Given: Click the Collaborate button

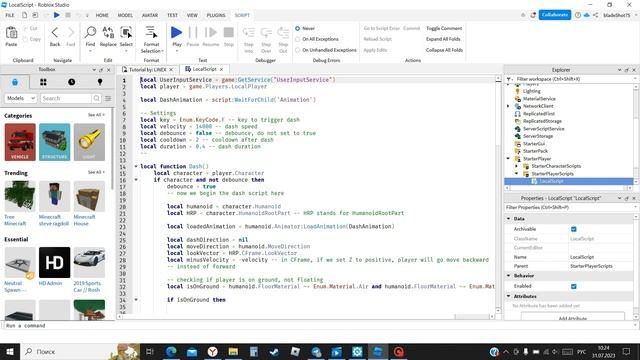Looking at the screenshot, I should point(555,15).
